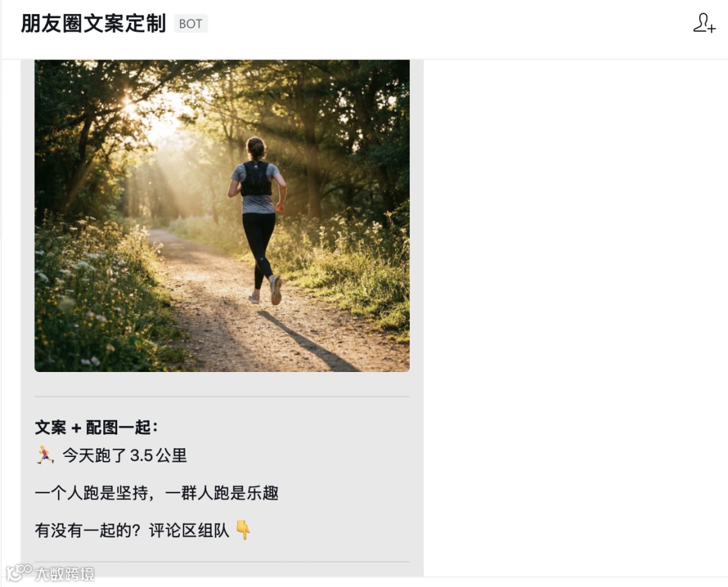Click the runner's shadow on the path

pyautogui.click(x=307, y=340)
